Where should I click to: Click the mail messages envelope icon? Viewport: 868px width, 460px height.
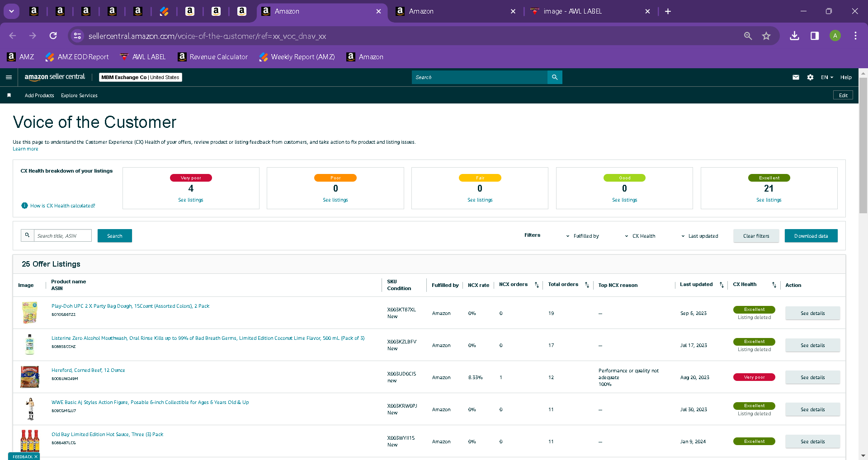click(x=796, y=77)
